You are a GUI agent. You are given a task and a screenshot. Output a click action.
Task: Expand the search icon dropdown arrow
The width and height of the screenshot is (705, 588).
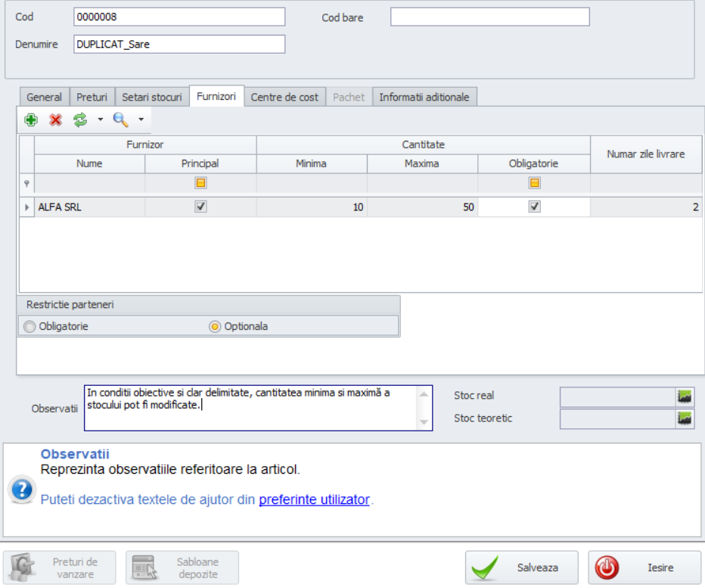click(141, 120)
